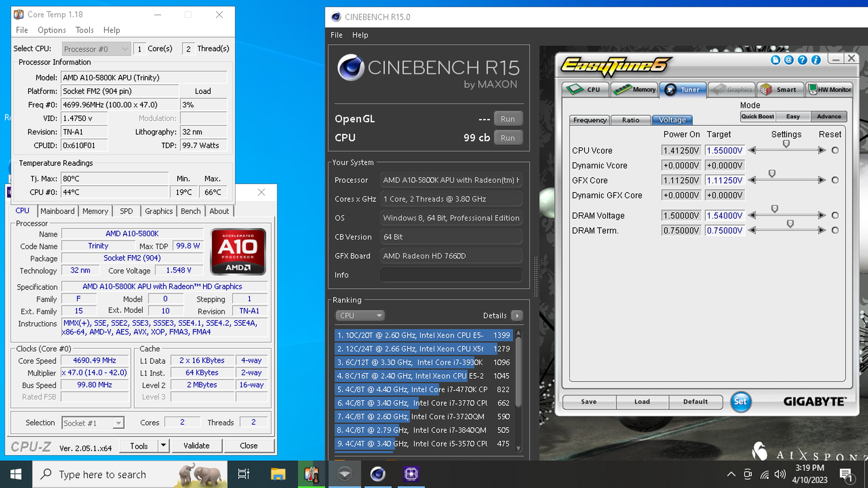Click EasyTune6 update icon in title bar
This screenshot has height=488, width=868.
pos(775,60)
